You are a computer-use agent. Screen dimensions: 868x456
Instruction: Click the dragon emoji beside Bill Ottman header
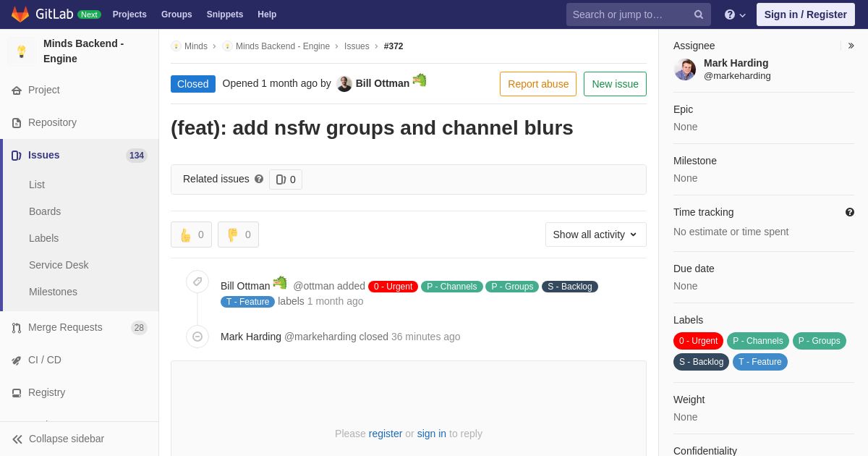[x=420, y=80]
